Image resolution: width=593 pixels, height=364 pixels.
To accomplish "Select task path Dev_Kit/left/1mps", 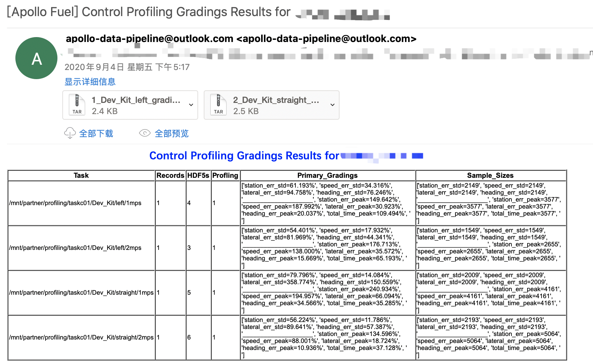I will (x=75, y=203).
